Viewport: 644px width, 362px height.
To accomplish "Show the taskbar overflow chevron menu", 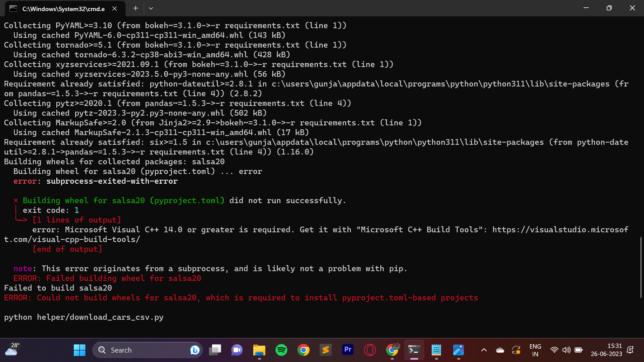I will pos(484,350).
